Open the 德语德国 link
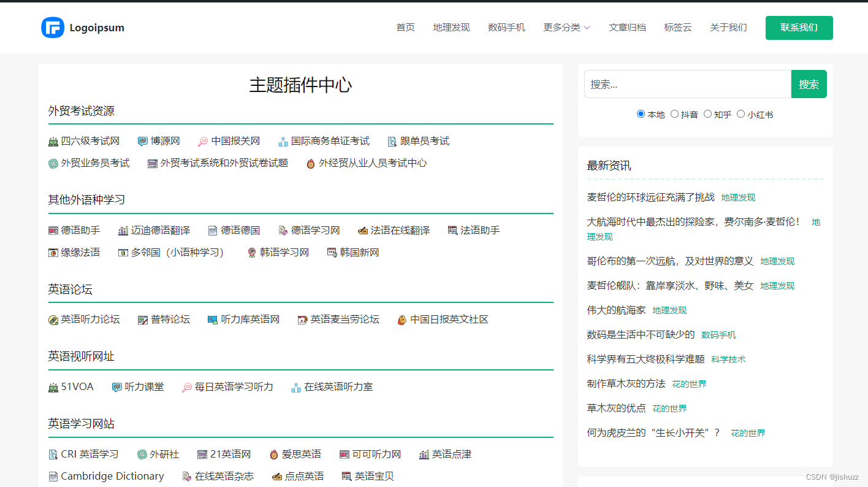Image resolution: width=868 pixels, height=487 pixels. click(240, 231)
